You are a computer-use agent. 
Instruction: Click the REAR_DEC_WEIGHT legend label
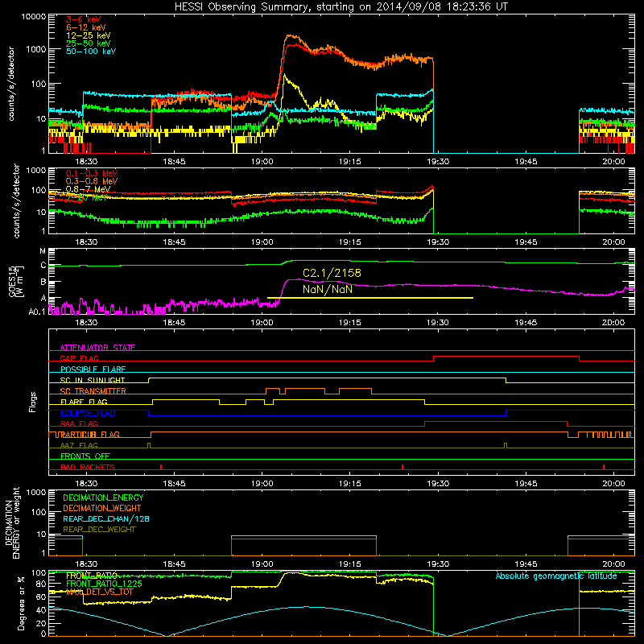click(x=99, y=530)
